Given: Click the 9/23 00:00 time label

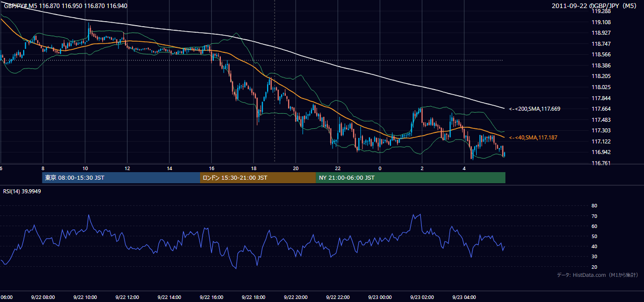Looking at the screenshot, I should coord(379,297).
